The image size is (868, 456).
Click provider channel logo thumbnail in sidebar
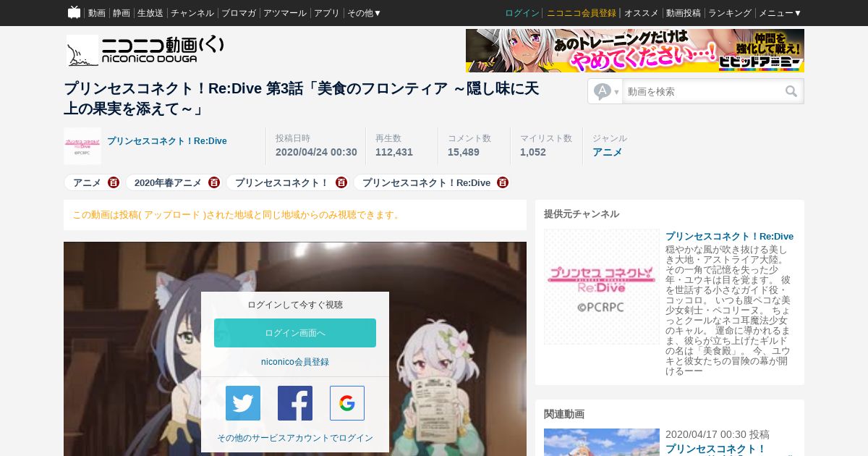click(602, 287)
